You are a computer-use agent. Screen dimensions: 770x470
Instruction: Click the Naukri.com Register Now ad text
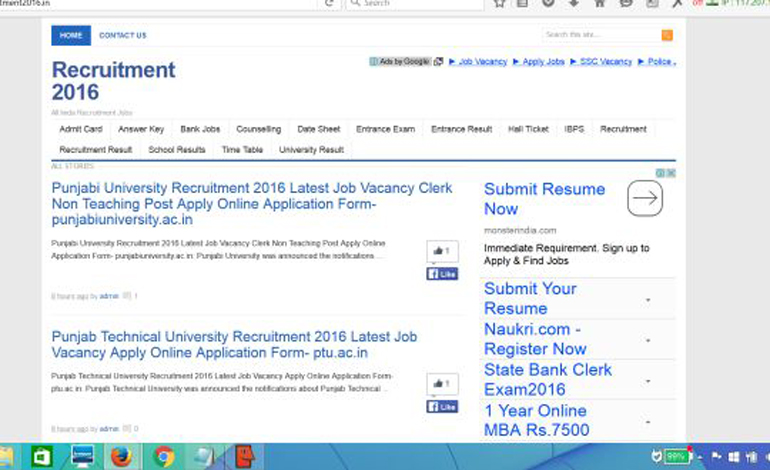[535, 339]
